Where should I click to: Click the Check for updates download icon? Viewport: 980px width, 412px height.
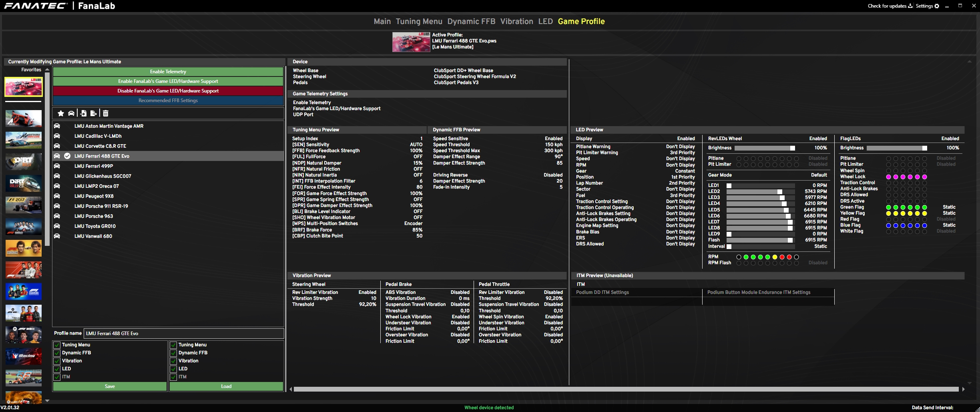(x=910, y=6)
